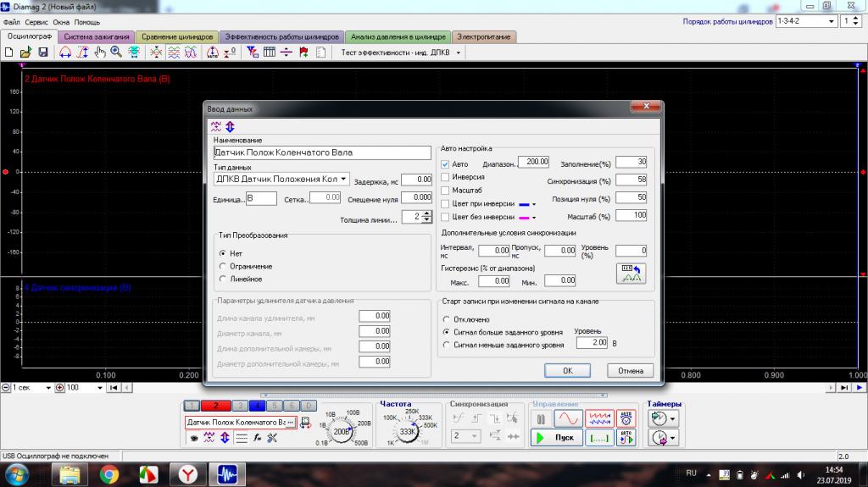Click the blue inversion color swatch
This screenshot has height=487, width=868.
[524, 204]
